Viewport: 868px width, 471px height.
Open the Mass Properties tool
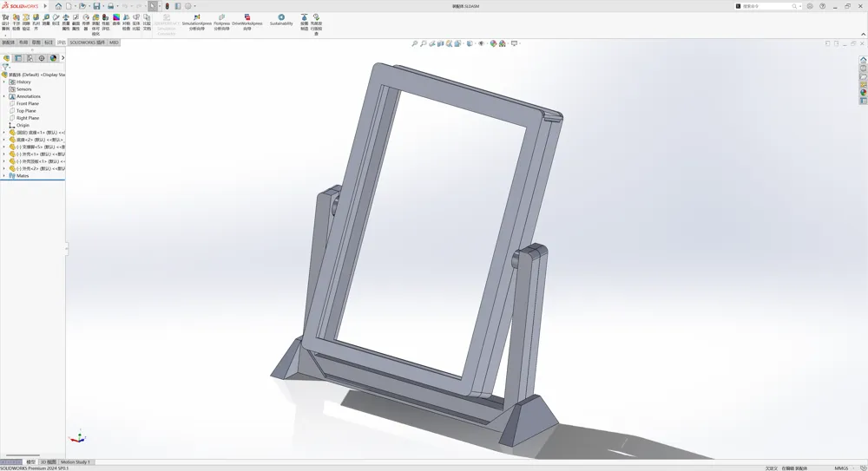tap(66, 23)
